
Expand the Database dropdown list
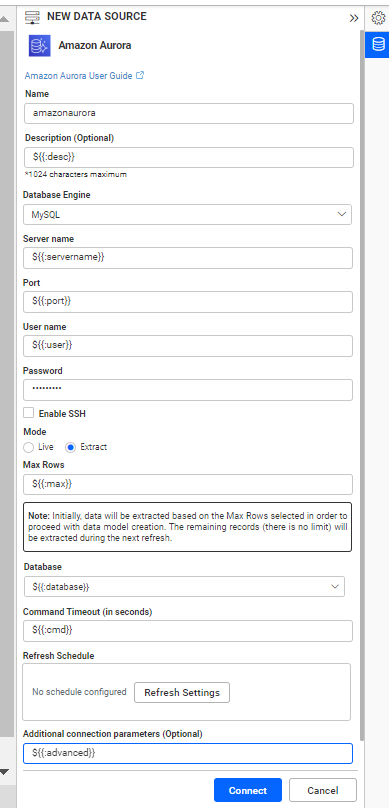[x=184, y=586]
